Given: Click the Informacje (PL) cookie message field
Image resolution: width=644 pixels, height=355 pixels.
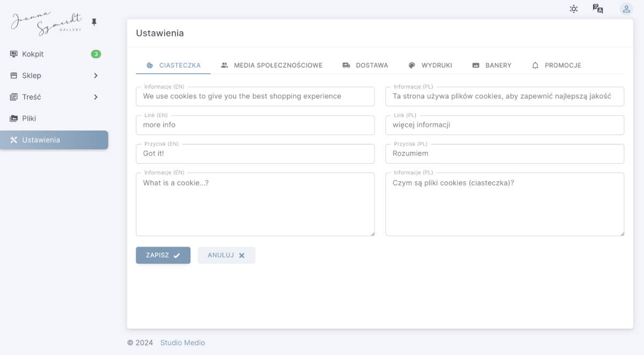Looking at the screenshot, I should (504, 97).
